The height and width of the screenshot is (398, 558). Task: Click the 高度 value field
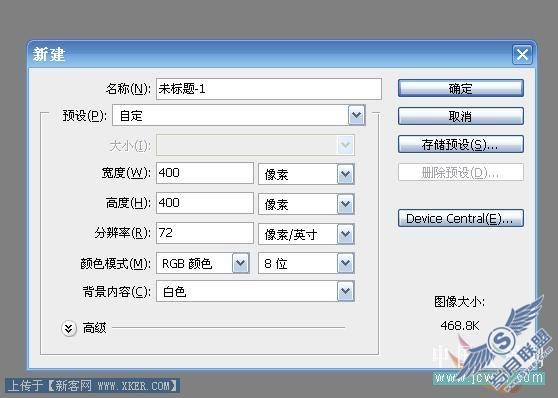click(x=205, y=203)
